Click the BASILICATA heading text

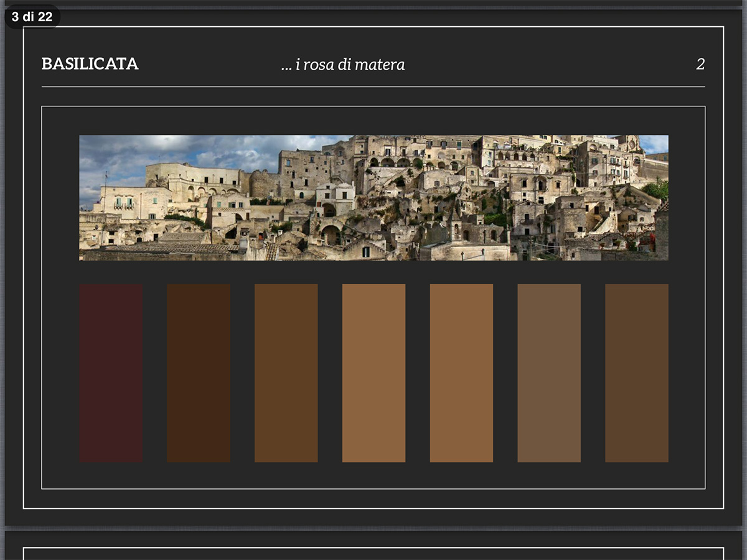click(x=90, y=64)
